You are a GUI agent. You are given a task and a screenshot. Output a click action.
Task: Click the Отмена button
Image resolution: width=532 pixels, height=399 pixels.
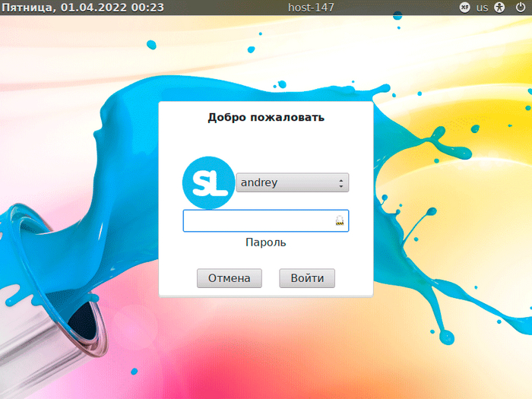230,278
